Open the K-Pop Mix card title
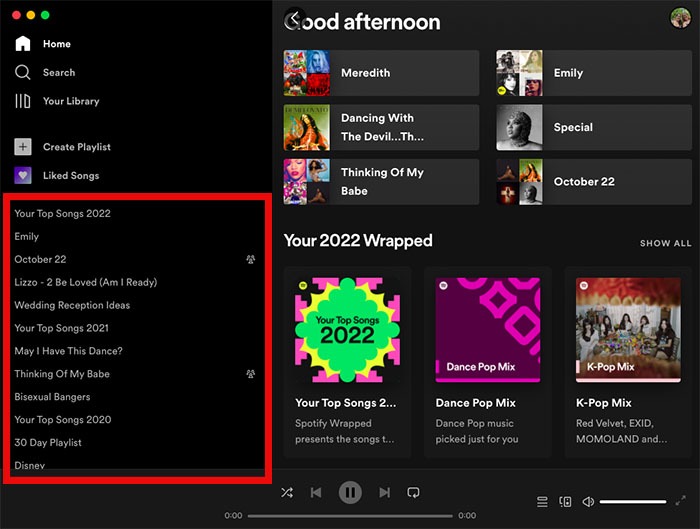The image size is (700, 529). tap(604, 403)
